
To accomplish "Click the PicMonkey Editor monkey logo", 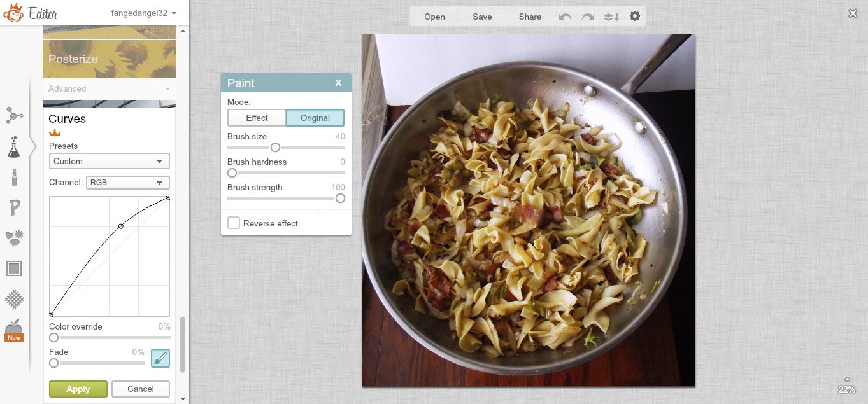I will click(x=12, y=13).
